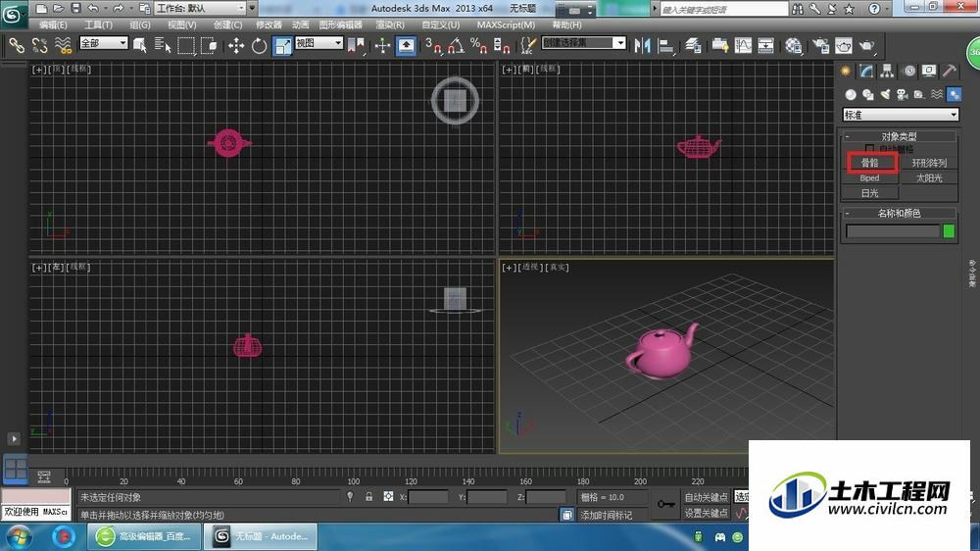The height and width of the screenshot is (551, 980).
Task: Click the 日光 daylight button
Action: (869, 193)
